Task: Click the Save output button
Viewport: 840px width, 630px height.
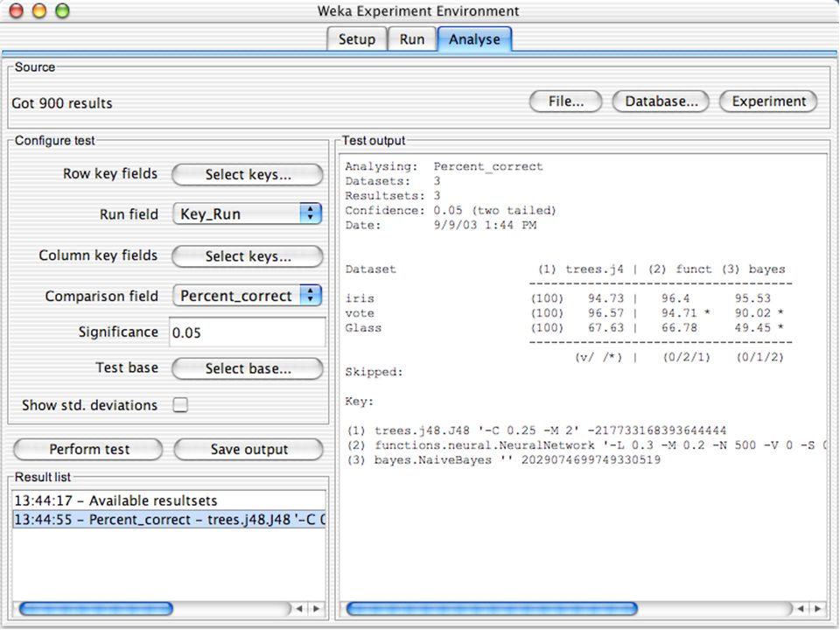Action: coord(248,449)
